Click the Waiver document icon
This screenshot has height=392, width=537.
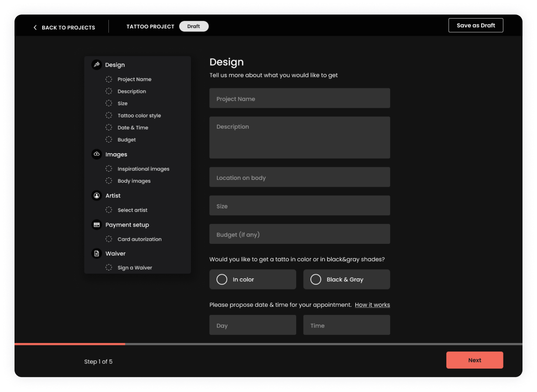tap(97, 254)
